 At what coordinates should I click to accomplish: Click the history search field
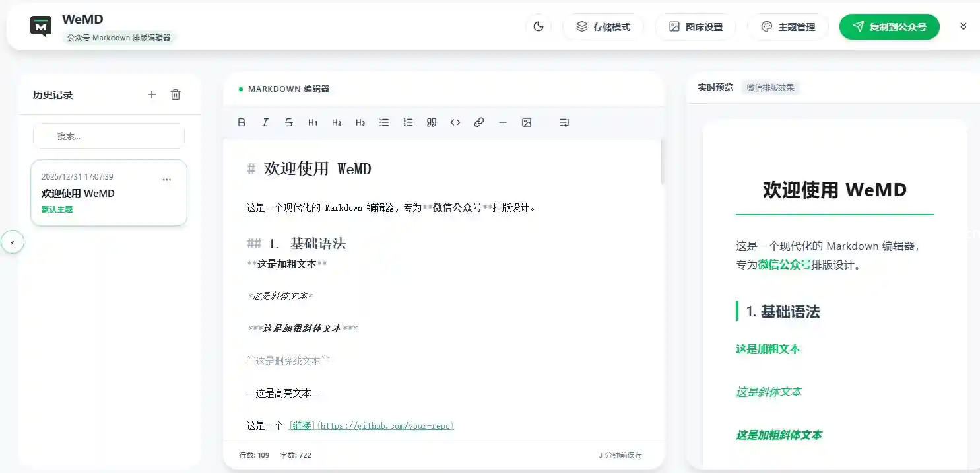[109, 136]
